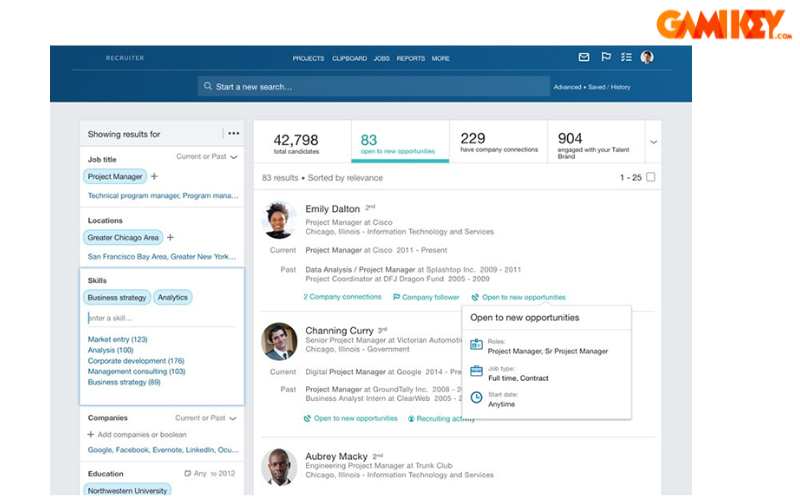Select all results checkbox next to 1 - 25
The height and width of the screenshot is (500, 800).
[651, 177]
